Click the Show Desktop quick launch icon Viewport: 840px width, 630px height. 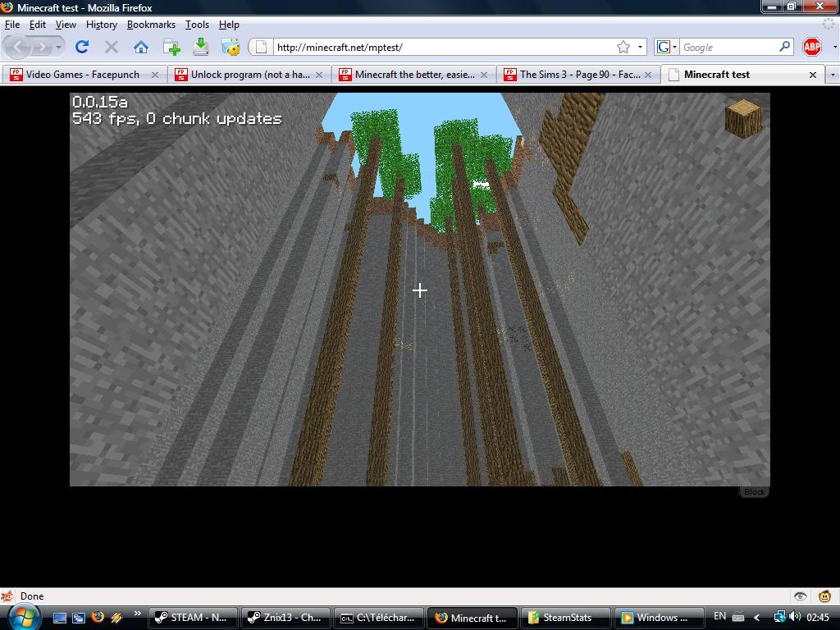click(x=59, y=619)
